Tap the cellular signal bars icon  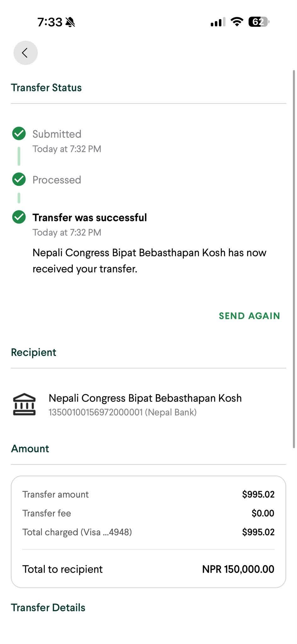(218, 22)
